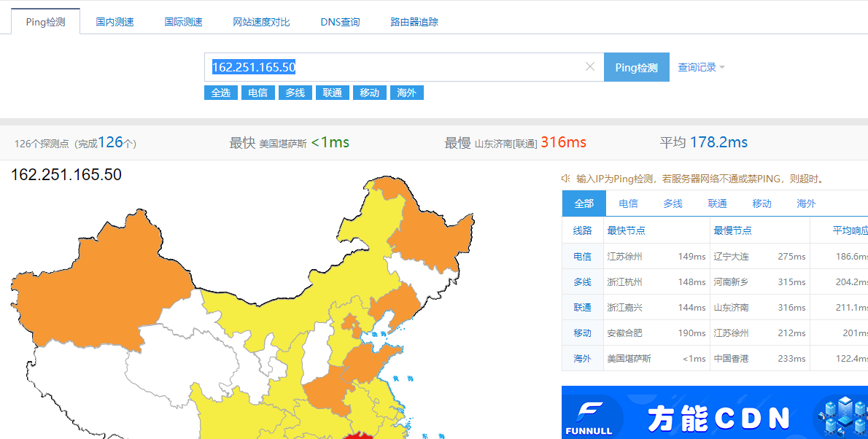Viewport: 868px width, 439px height.
Task: Select the 网站速度对比 tab
Action: coord(261,22)
